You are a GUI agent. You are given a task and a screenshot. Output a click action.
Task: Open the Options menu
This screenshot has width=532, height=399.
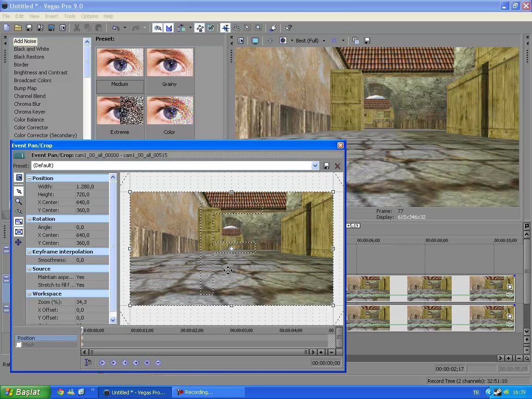pyautogui.click(x=89, y=16)
